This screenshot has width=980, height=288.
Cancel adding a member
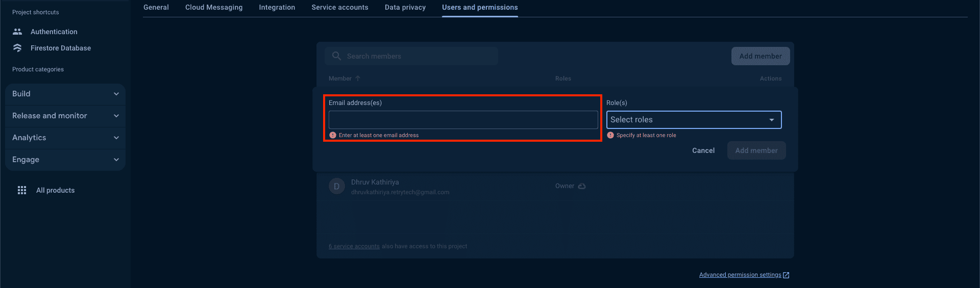click(703, 150)
